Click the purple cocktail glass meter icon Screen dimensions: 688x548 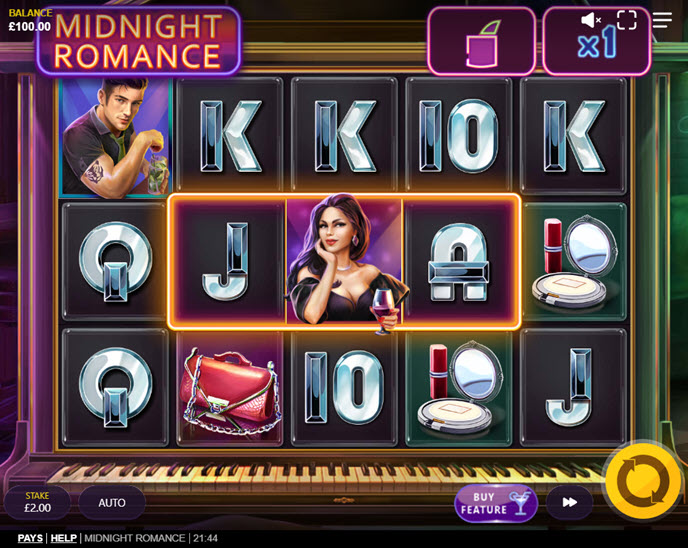[x=482, y=43]
